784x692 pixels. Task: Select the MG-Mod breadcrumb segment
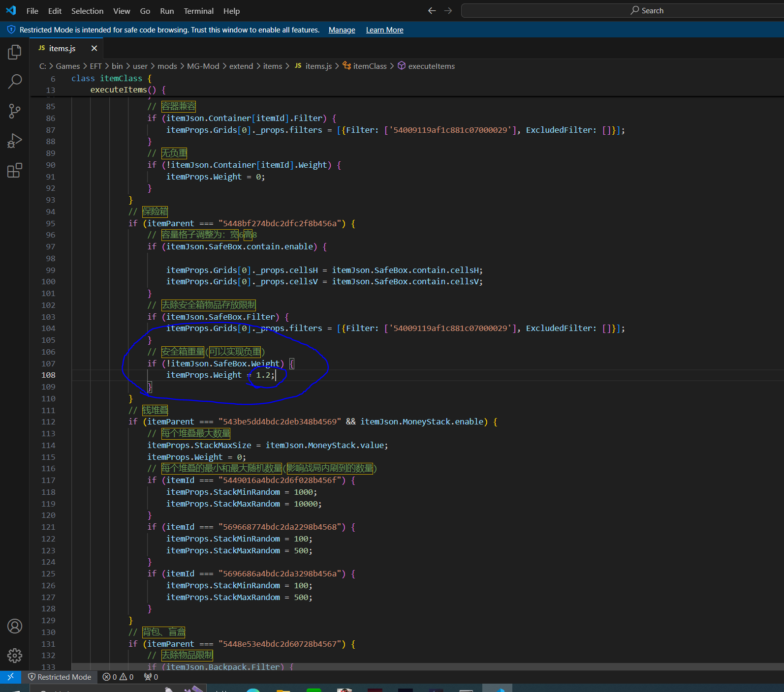pos(203,66)
